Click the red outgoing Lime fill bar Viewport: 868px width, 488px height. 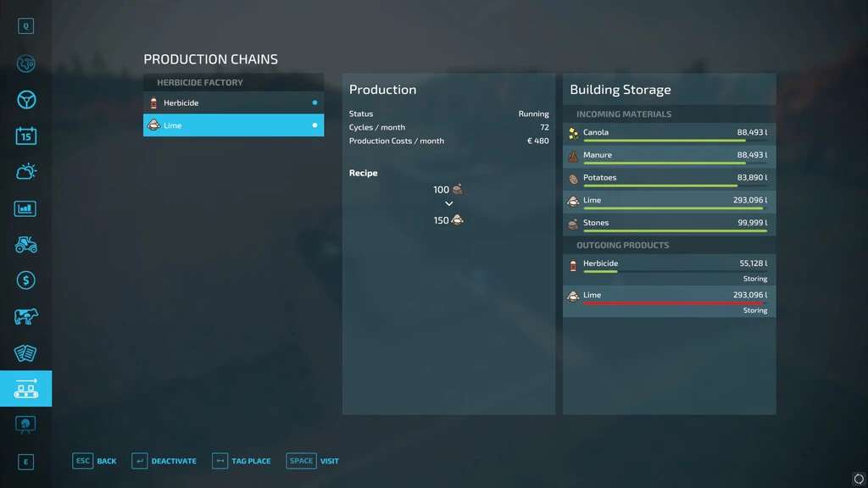tap(673, 302)
